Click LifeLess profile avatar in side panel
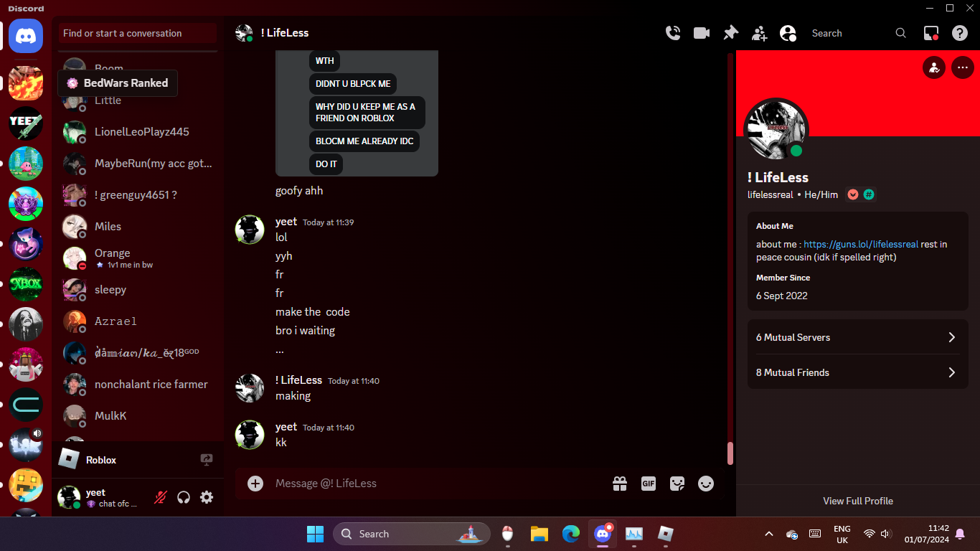This screenshot has width=980, height=551. click(x=776, y=131)
